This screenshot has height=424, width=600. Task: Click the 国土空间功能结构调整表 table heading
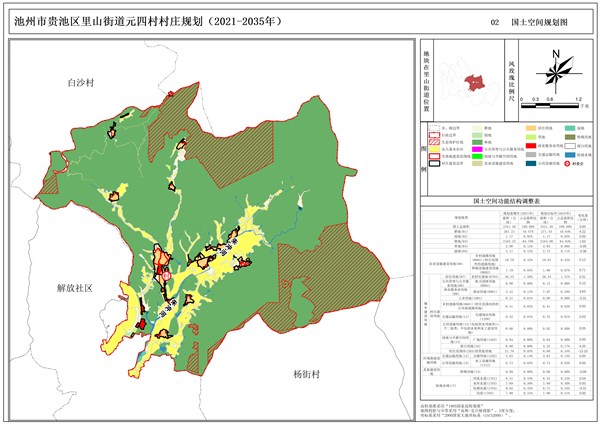[505, 201]
